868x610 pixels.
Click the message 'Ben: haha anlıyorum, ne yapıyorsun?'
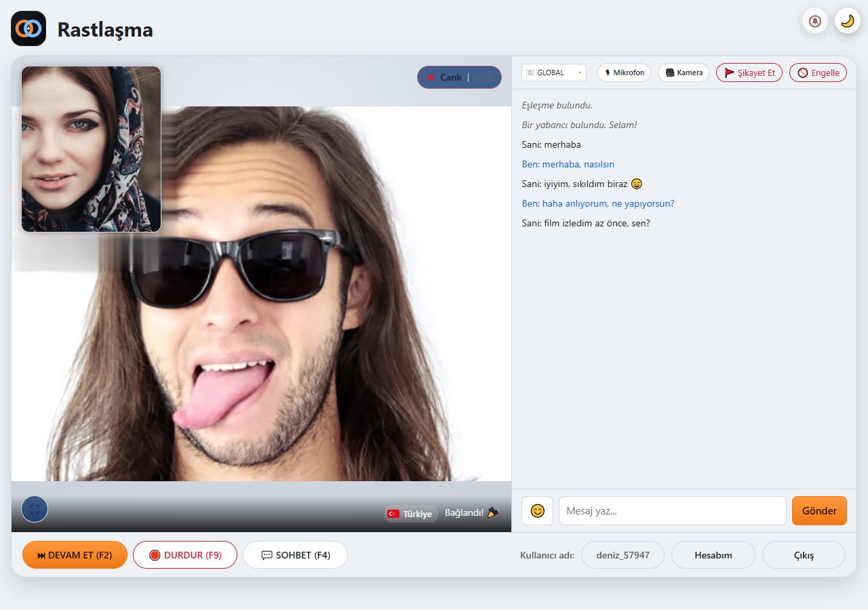[598, 203]
